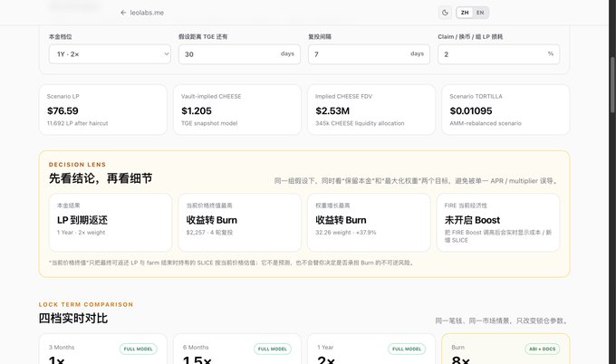Image resolution: width=616 pixels, height=364 pixels.
Task: Click the TGE snapshot model text
Action: click(209, 123)
